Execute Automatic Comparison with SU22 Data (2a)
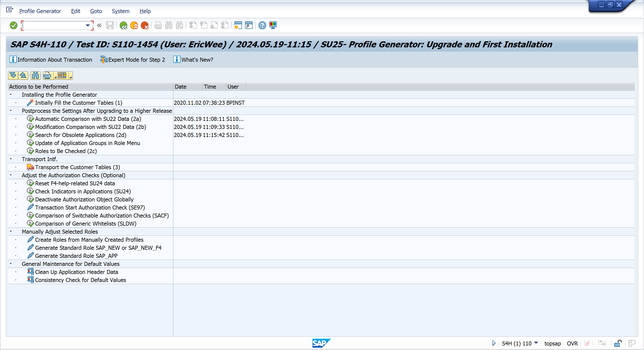 click(x=30, y=119)
